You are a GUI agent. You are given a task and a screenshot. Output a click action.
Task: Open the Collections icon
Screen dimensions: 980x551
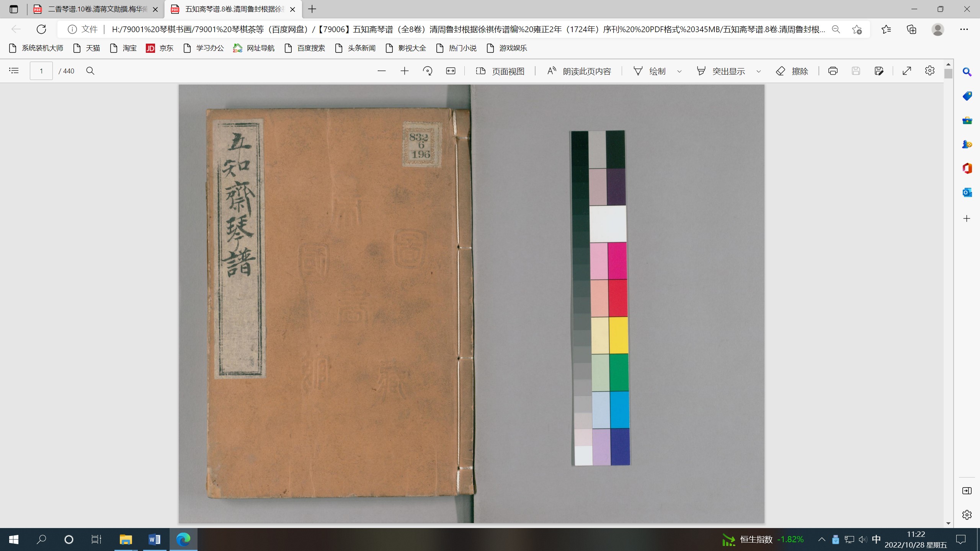pyautogui.click(x=912, y=29)
